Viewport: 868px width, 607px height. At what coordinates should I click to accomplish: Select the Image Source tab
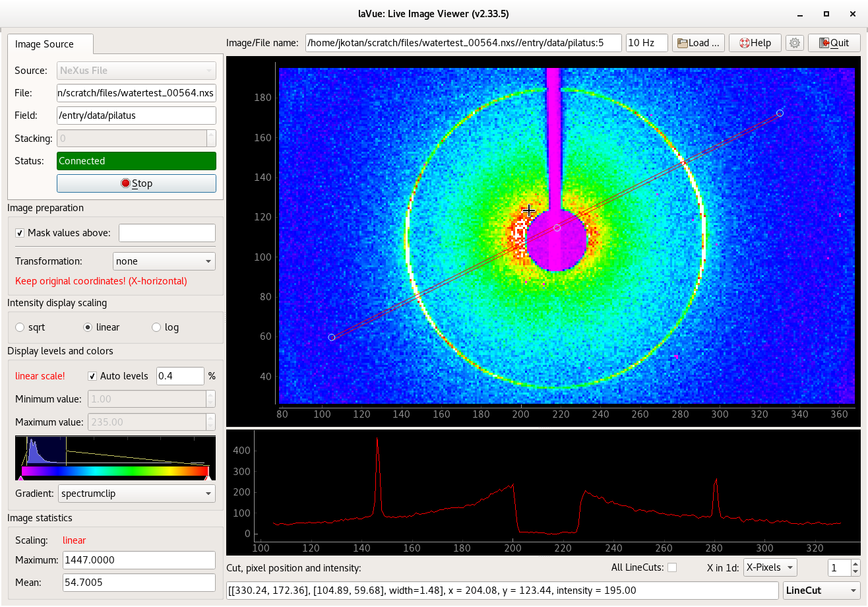(x=44, y=44)
